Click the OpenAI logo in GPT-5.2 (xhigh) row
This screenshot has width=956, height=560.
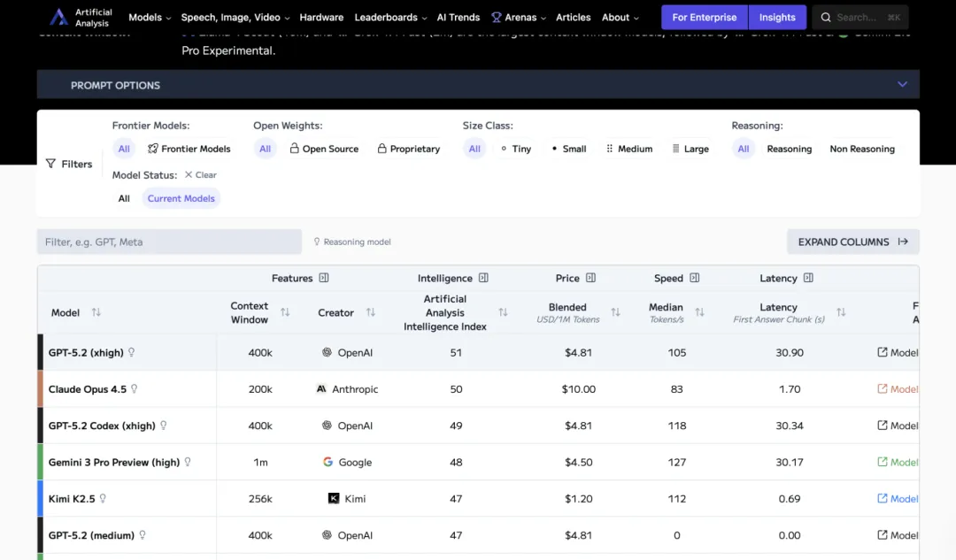(x=327, y=352)
